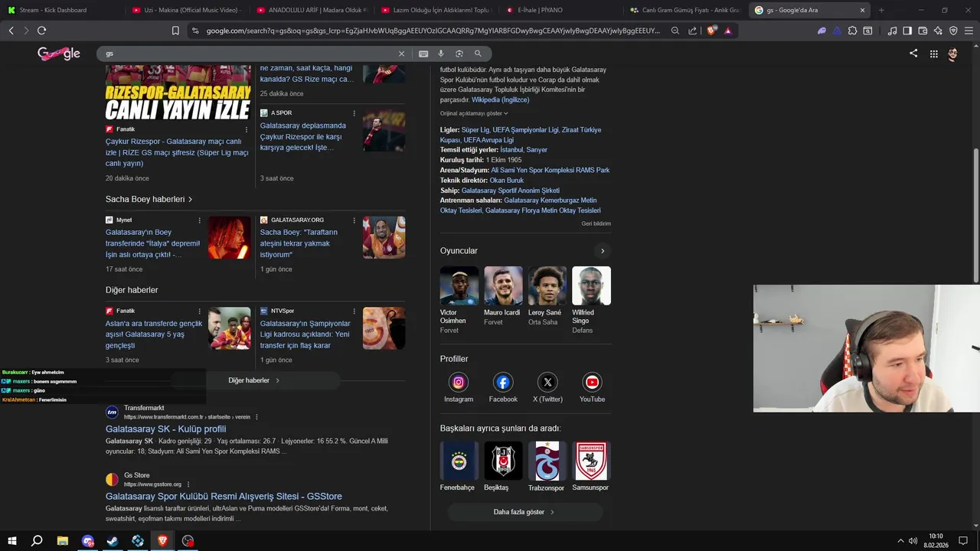
Task: Open the Brave Wallet icon
Action: (x=923, y=31)
